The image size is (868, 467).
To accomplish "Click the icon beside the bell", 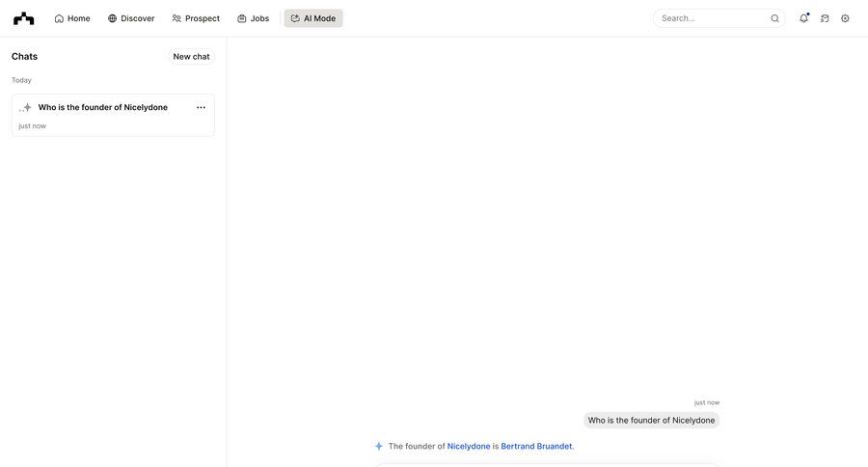I will (825, 18).
